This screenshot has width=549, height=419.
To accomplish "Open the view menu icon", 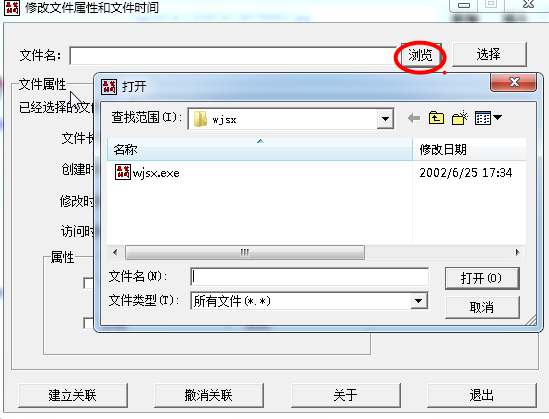I will [x=483, y=118].
